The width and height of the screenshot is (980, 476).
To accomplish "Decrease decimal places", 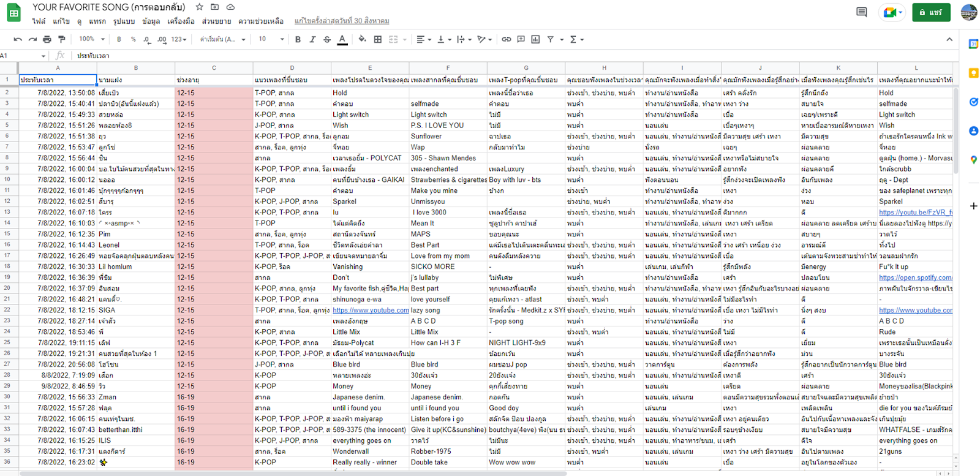I will point(147,39).
